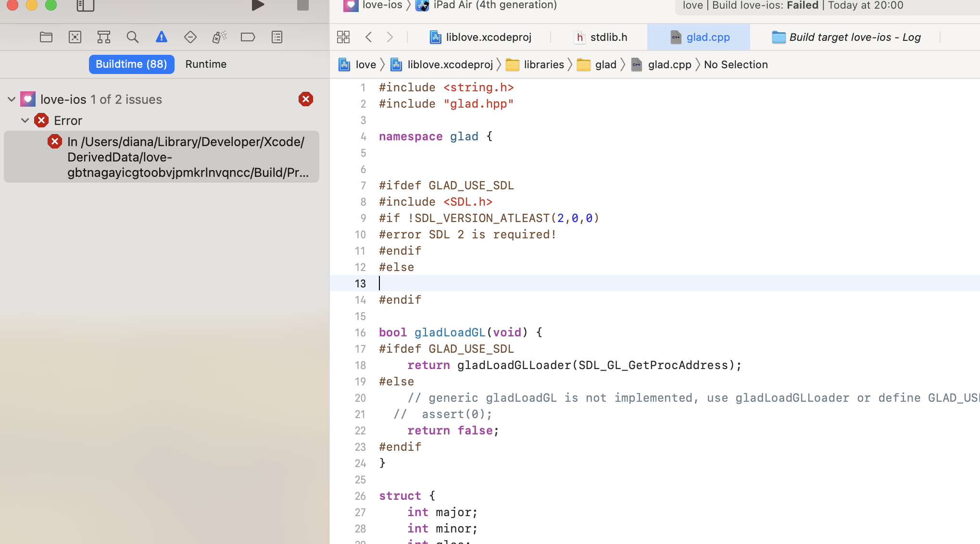The image size is (980, 544).
Task: Click the "glad.hpp" include string
Action: pos(478,104)
